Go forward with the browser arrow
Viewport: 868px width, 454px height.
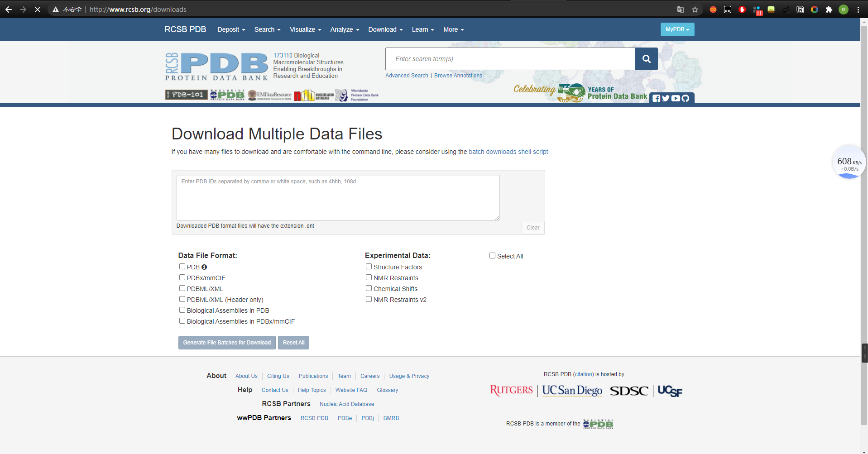(x=23, y=10)
